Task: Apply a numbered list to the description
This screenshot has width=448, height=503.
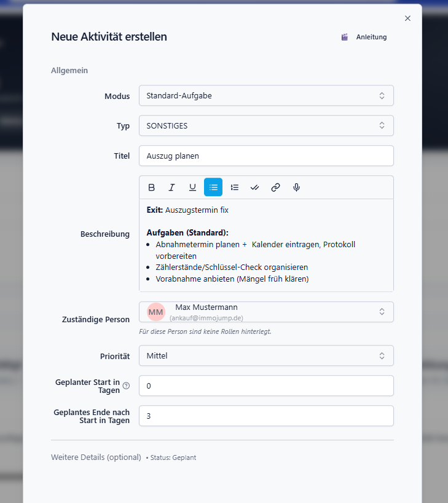Action: (x=234, y=188)
